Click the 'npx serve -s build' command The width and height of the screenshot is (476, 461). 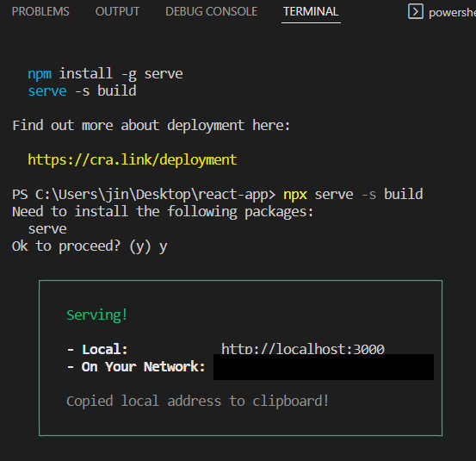pos(353,195)
